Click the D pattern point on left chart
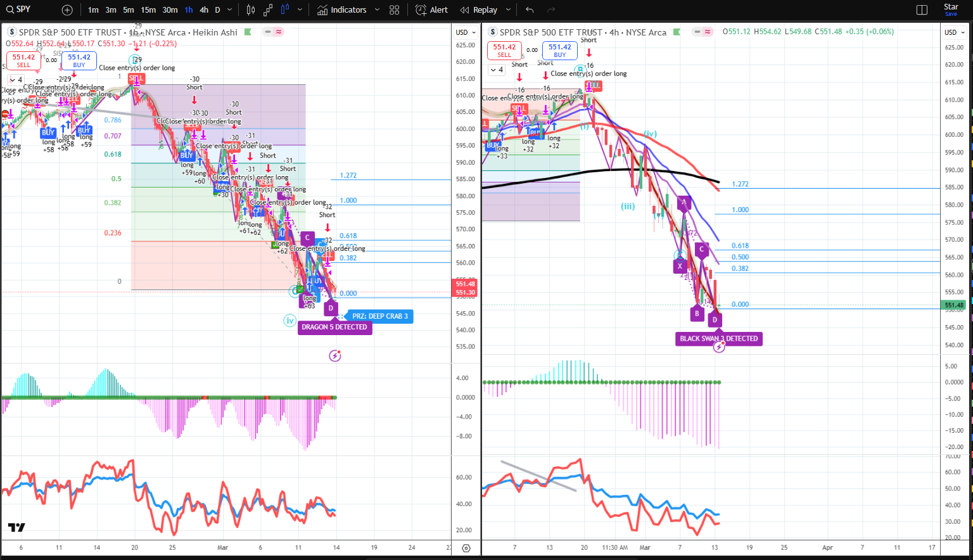This screenshot has width=973, height=560. pyautogui.click(x=331, y=308)
